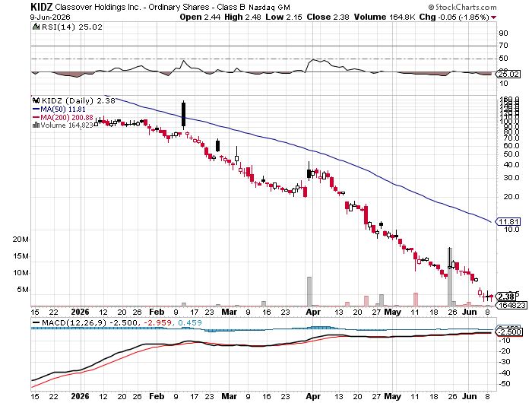The width and height of the screenshot is (532, 403).
Task: Click the RSI 70 overbought level label
Action: [x=503, y=45]
